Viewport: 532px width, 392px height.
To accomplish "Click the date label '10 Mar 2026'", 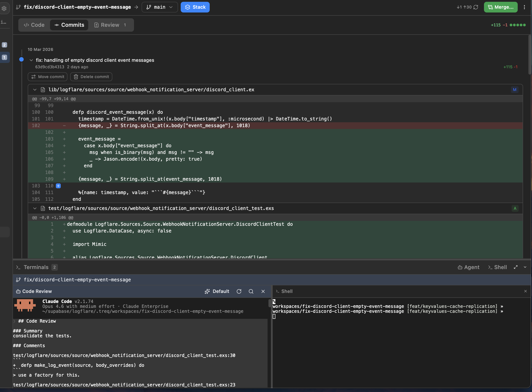I will pyautogui.click(x=40, y=50).
